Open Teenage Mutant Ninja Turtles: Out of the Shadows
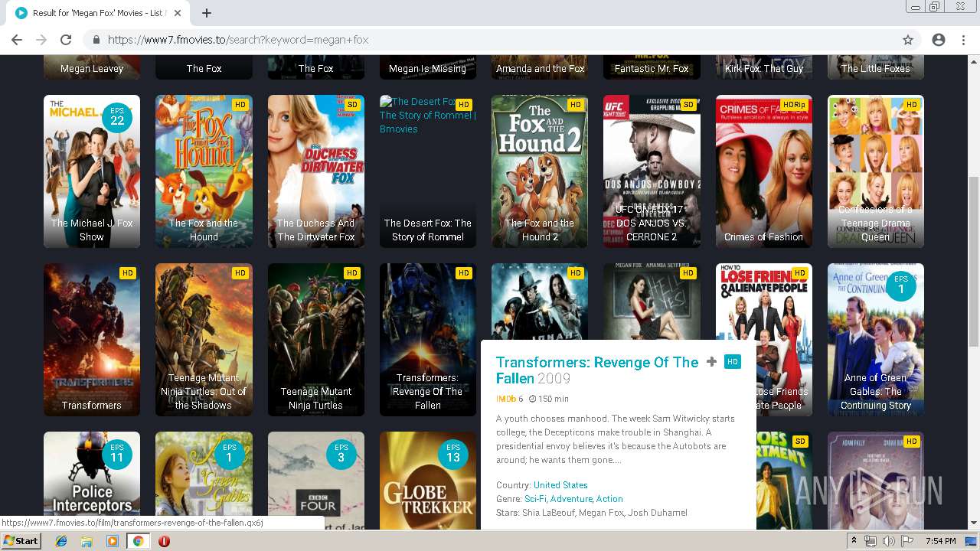 [204, 340]
